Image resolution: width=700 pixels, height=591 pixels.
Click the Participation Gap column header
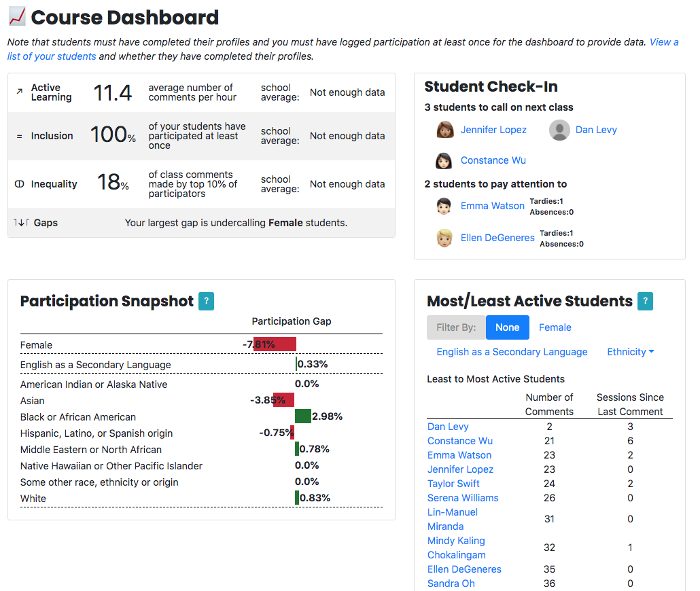pyautogui.click(x=292, y=321)
